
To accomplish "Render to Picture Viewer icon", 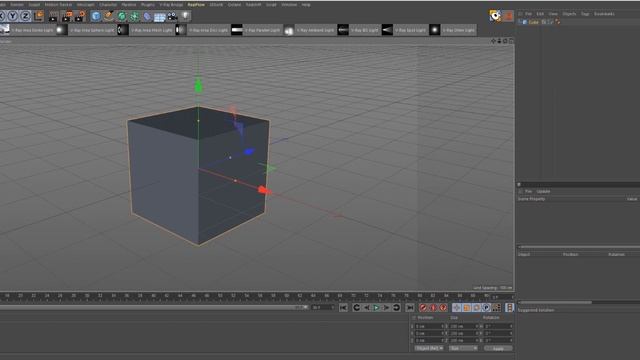I will [x=66, y=16].
